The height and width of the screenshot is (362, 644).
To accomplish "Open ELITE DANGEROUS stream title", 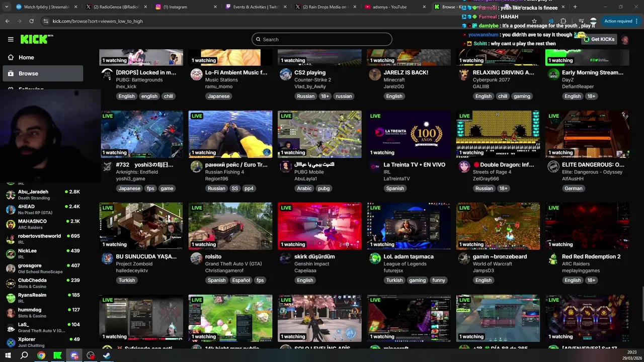I will pyautogui.click(x=593, y=164).
